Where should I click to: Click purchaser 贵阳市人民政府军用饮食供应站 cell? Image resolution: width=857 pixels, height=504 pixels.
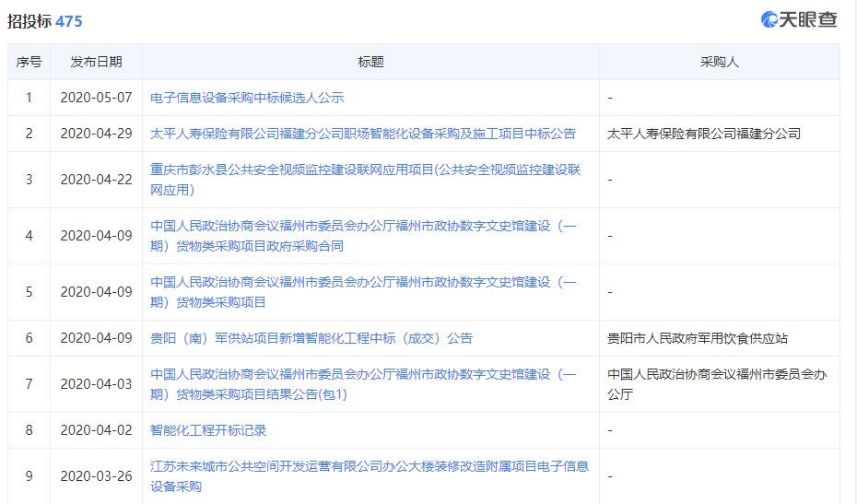pos(698,338)
